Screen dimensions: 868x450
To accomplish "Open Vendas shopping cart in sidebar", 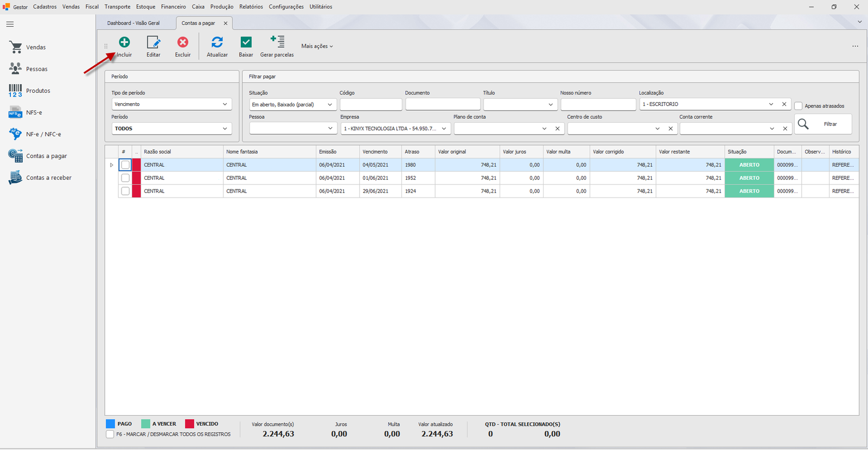I will click(16, 47).
